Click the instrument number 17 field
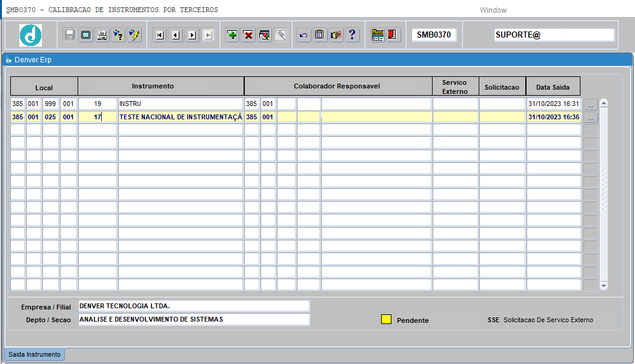 [x=98, y=117]
